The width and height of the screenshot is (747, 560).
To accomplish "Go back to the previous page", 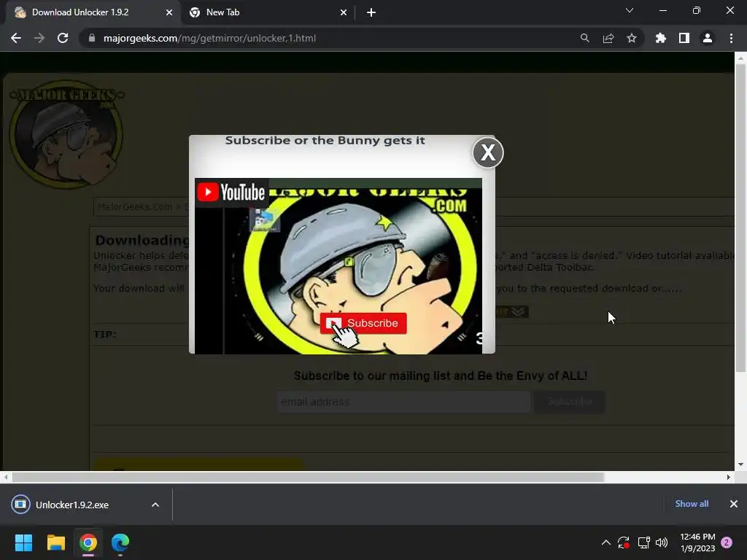I will (16, 38).
